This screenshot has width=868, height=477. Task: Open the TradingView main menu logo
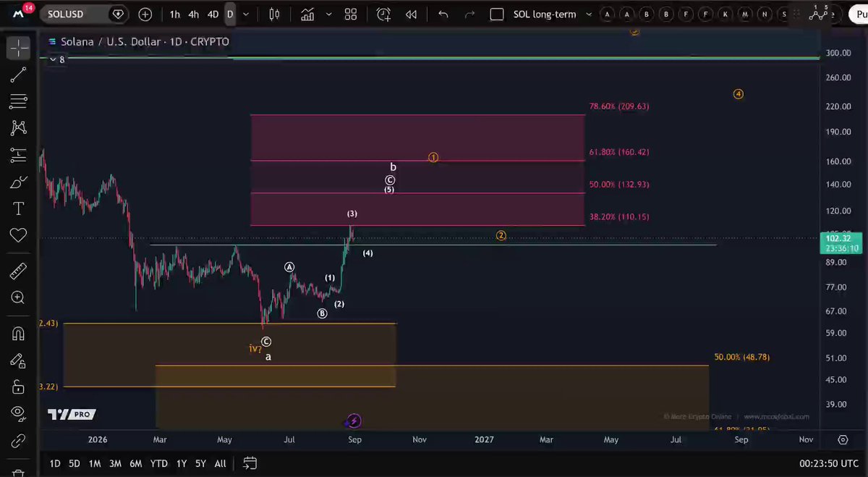(x=17, y=13)
